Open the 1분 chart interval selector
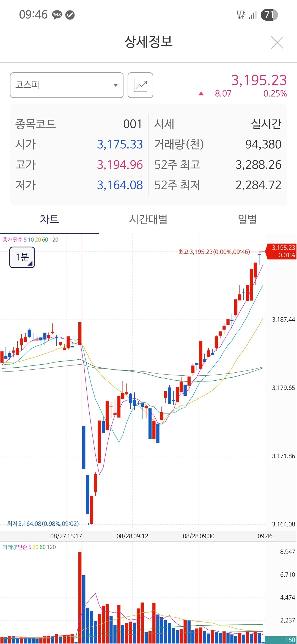This screenshot has width=297, height=644. (x=22, y=257)
